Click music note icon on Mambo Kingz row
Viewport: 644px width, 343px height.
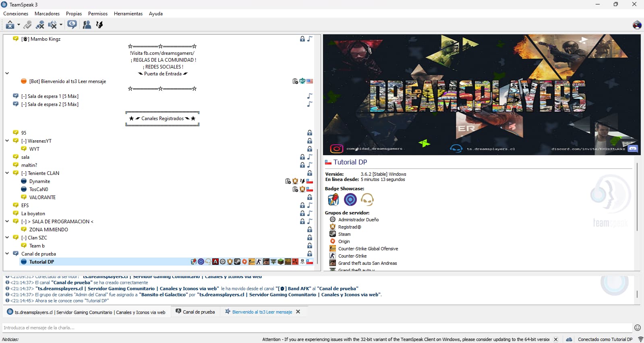[310, 39]
